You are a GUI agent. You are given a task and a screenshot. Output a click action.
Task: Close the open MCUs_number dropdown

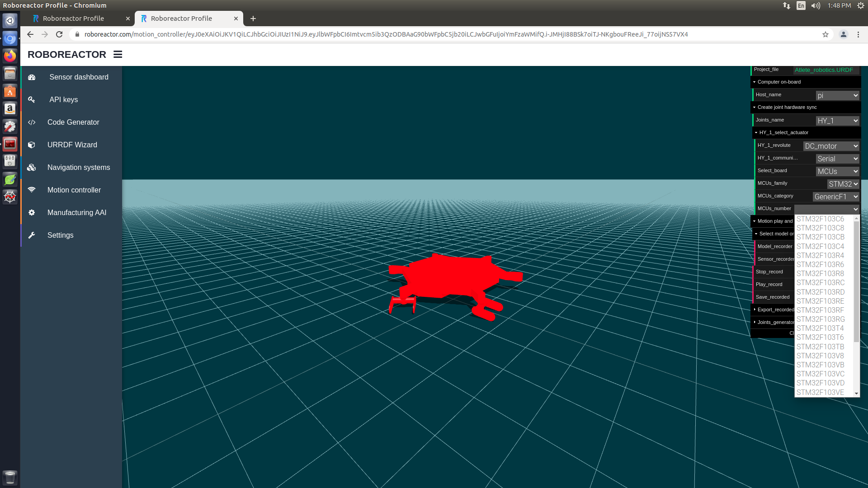[x=827, y=209]
